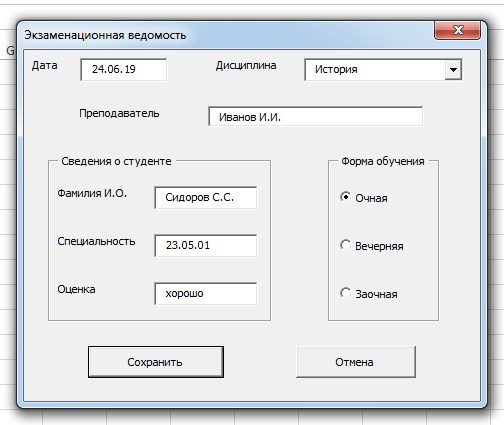Image resolution: width=504 pixels, height=425 pixels.
Task: Click the Форма обучения group caption
Action: [383, 161]
